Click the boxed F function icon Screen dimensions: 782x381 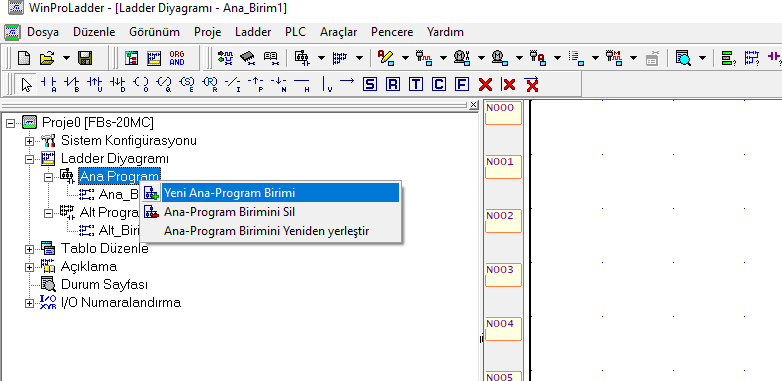click(462, 84)
